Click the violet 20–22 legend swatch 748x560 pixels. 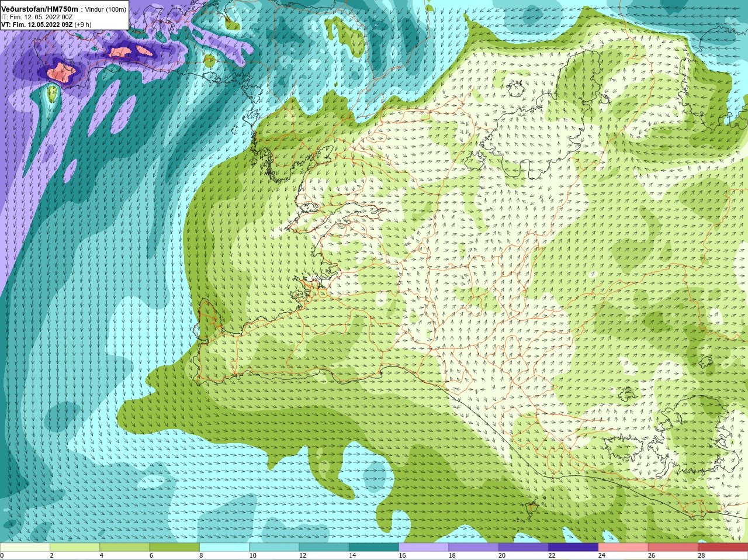click(524, 547)
